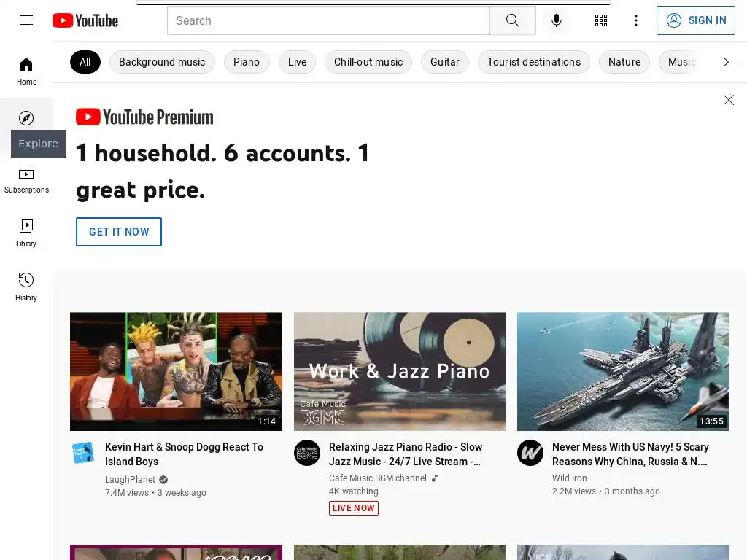Open LaughPlanet channel name link

(x=130, y=480)
